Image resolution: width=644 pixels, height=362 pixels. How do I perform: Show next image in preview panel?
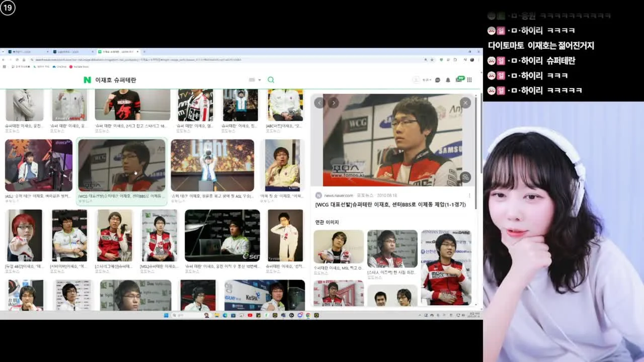tap(333, 103)
